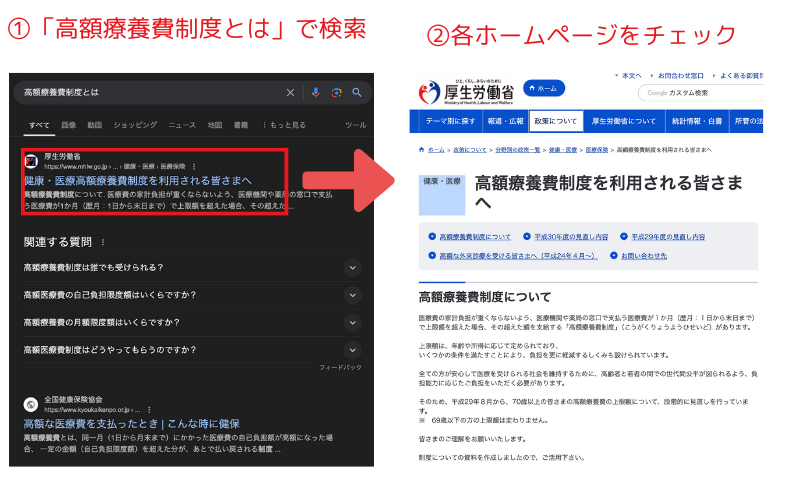The width and height of the screenshot is (800, 500).
Task: Clear the search box with the X icon
Action: pos(290,92)
